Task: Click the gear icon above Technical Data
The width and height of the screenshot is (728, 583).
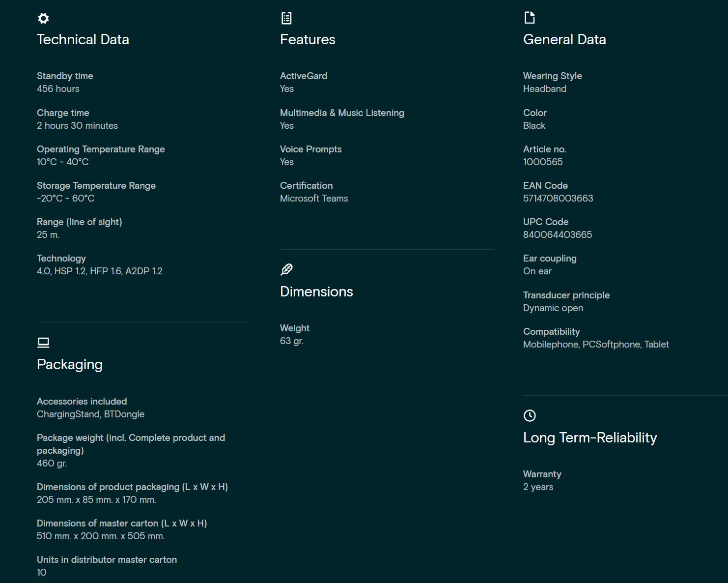Action: 43,18
